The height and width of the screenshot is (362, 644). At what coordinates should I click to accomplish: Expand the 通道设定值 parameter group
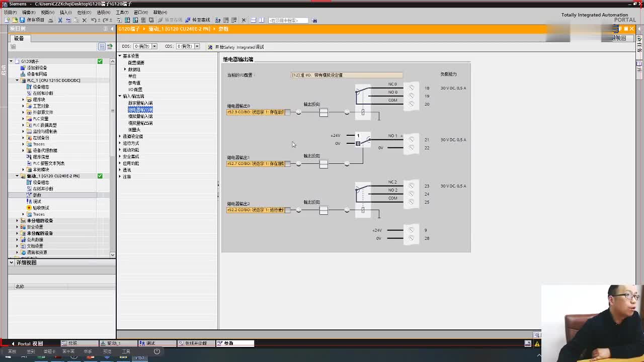coord(120,136)
